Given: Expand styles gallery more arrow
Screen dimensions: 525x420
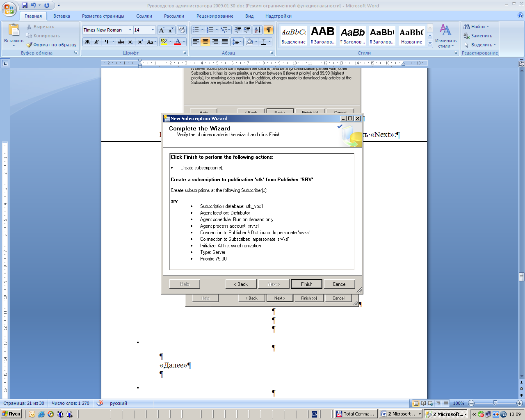Looking at the screenshot, I should point(430,43).
